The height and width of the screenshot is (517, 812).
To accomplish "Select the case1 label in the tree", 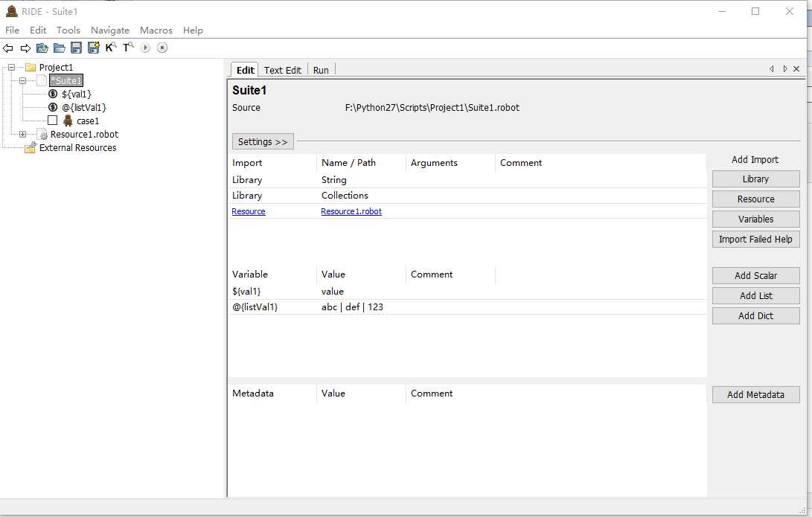I will pos(88,121).
